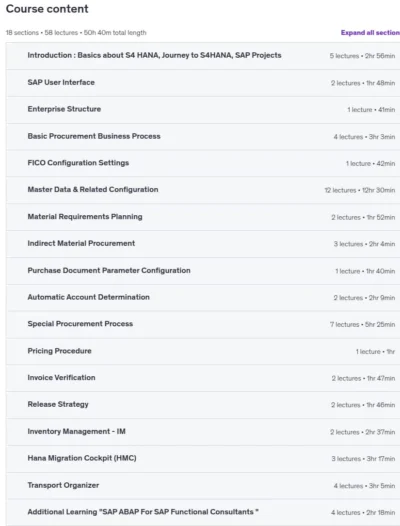Expand Hana Migration Cockpit (HMC) section
Screen dimensions: 400x526
click(203, 459)
